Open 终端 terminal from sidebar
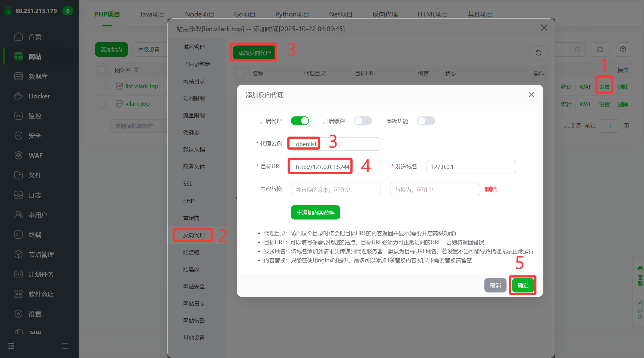The width and height of the screenshot is (644, 358). 18,235
